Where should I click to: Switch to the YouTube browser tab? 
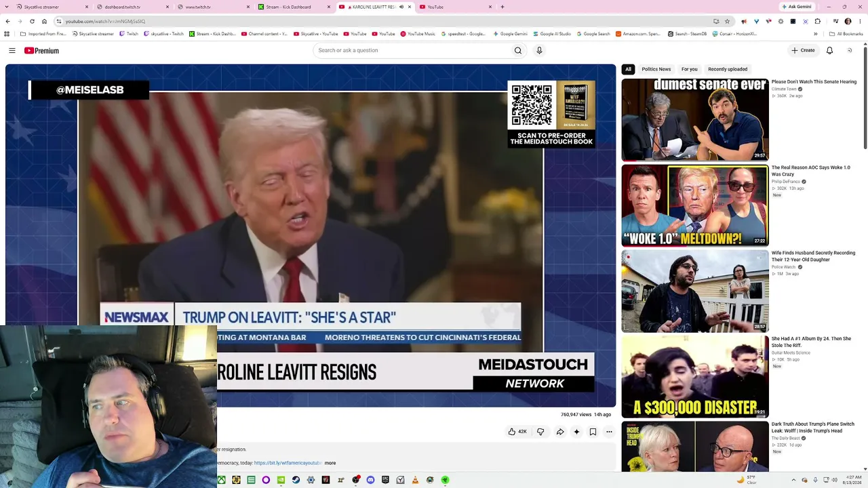pyautogui.click(x=454, y=7)
